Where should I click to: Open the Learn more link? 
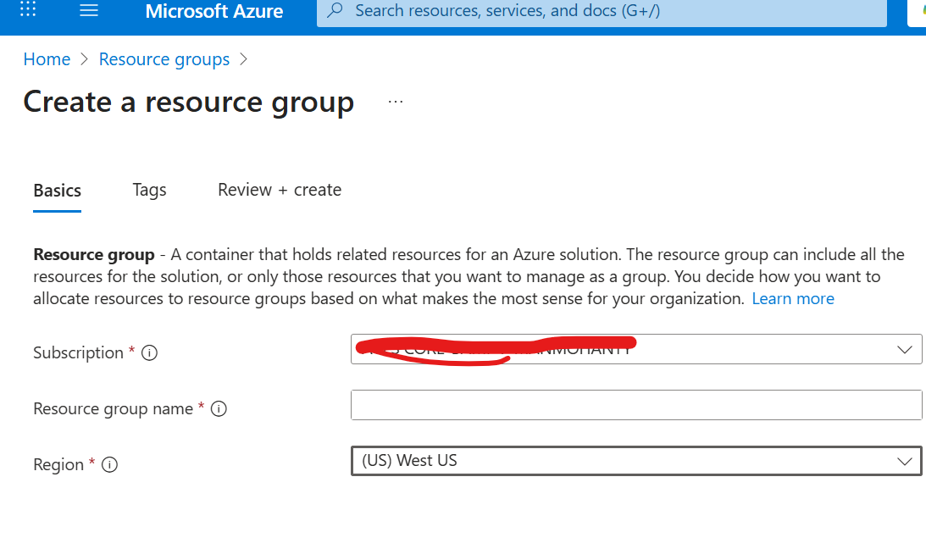pyautogui.click(x=792, y=298)
